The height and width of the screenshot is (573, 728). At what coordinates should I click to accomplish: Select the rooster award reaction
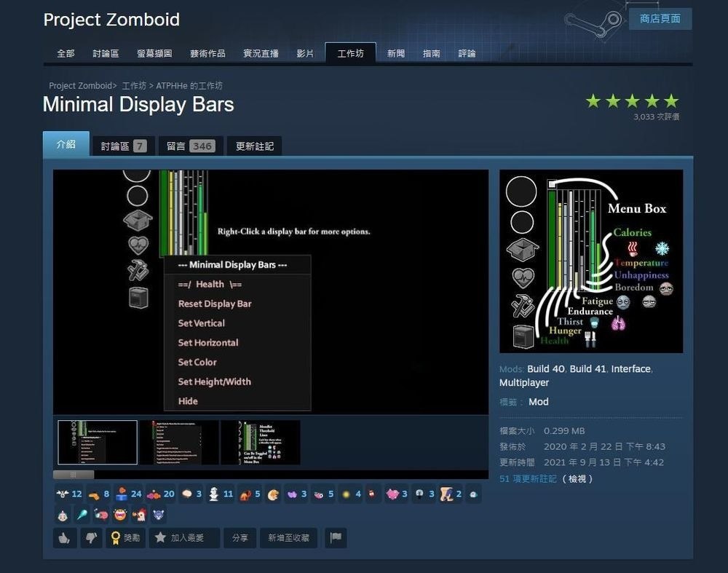pos(139,515)
